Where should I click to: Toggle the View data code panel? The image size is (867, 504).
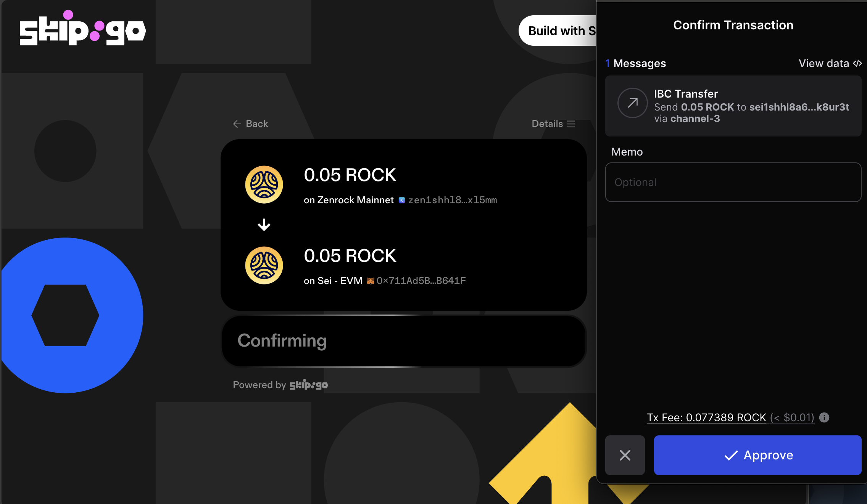(x=830, y=63)
